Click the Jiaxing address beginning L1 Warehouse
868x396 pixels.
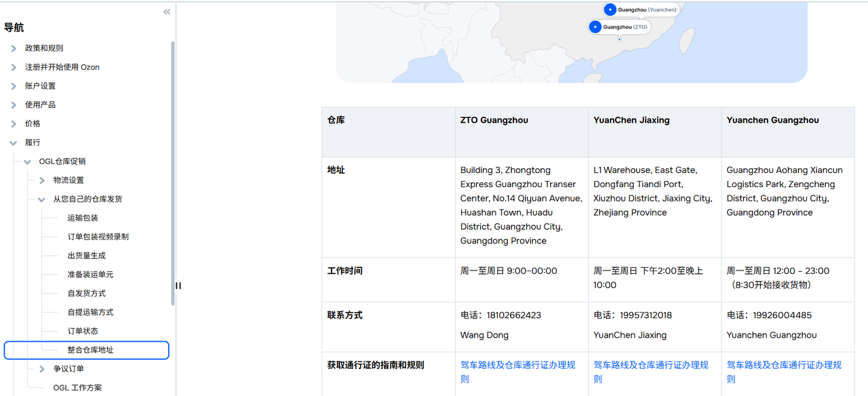coord(653,191)
